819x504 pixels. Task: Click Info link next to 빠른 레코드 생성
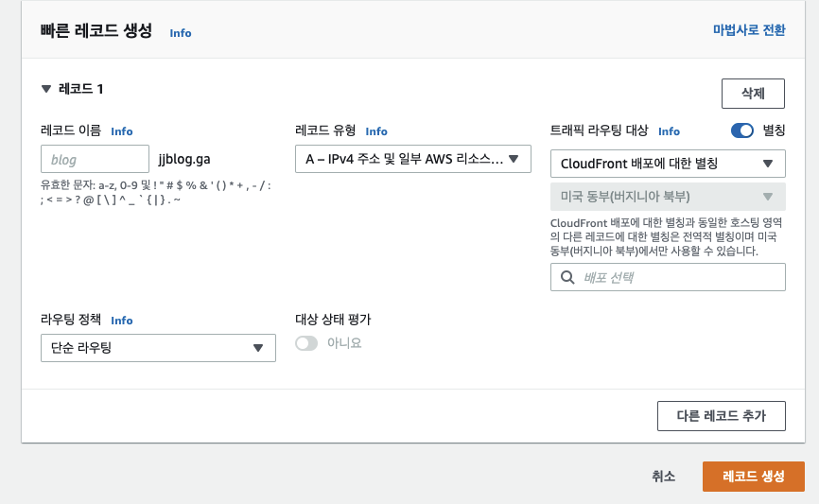181,33
